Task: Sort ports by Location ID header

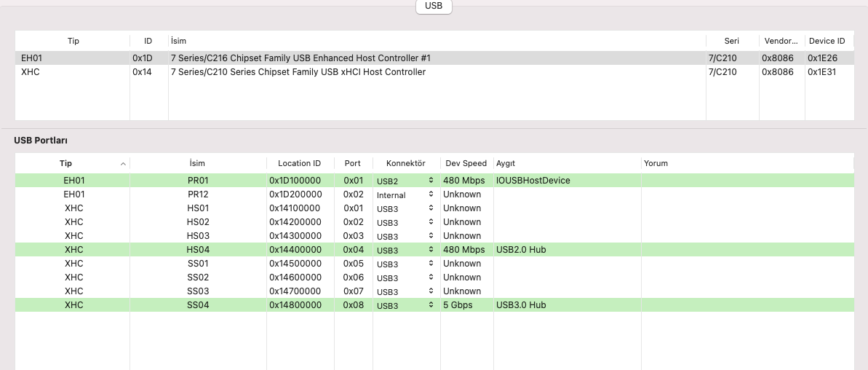Action: [x=299, y=163]
